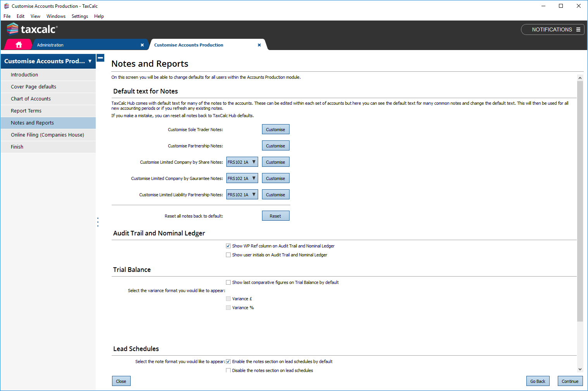The image size is (588, 391).
Task: Click the scrollbar up arrow
Action: [580, 78]
